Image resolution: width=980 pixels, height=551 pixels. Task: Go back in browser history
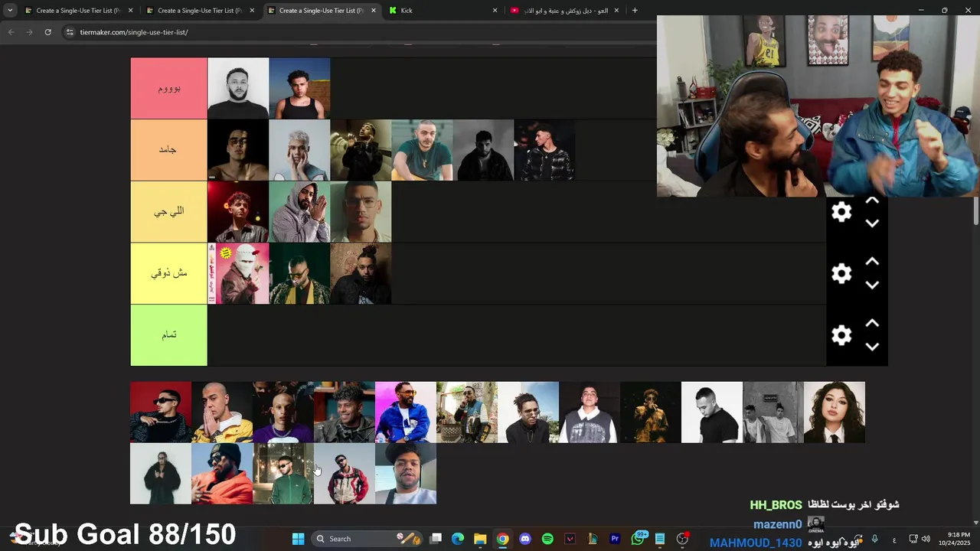[11, 32]
